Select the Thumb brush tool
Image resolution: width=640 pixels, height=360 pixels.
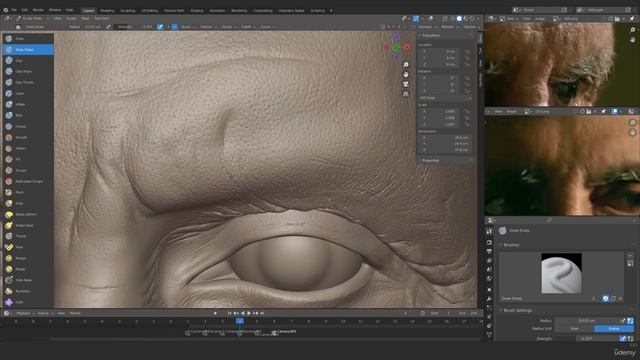(x=28, y=236)
